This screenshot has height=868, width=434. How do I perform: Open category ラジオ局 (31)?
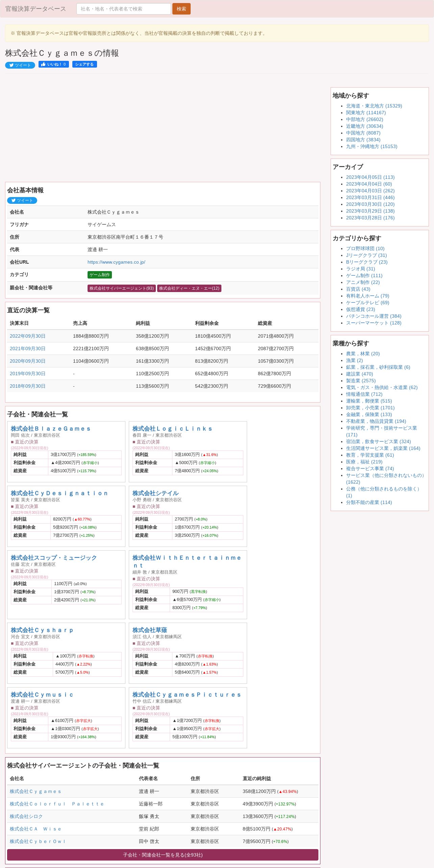[x=360, y=269]
